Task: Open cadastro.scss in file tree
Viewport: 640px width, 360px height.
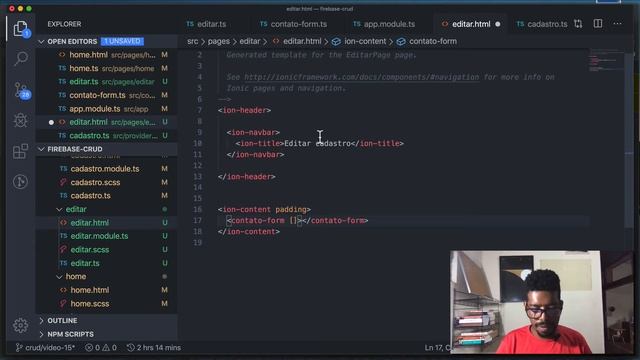Action: click(x=107, y=182)
